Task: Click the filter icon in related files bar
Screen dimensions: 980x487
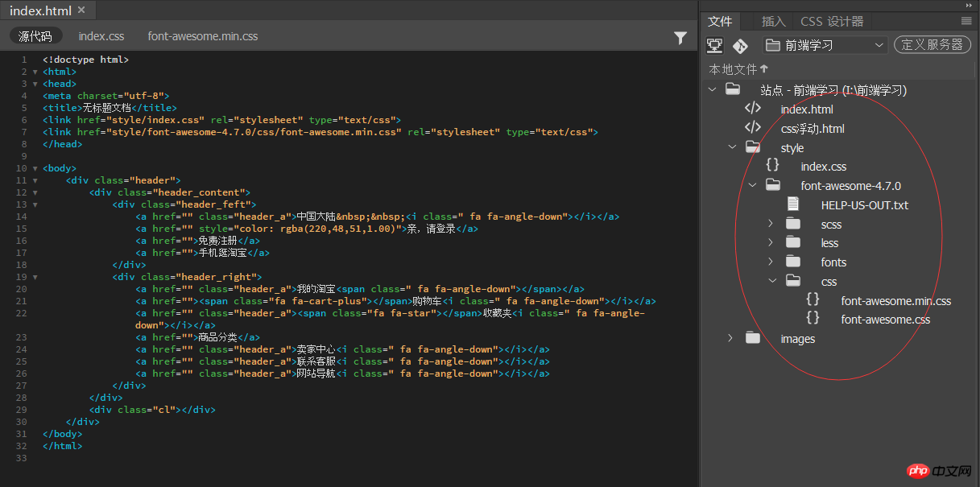Action: [680, 37]
